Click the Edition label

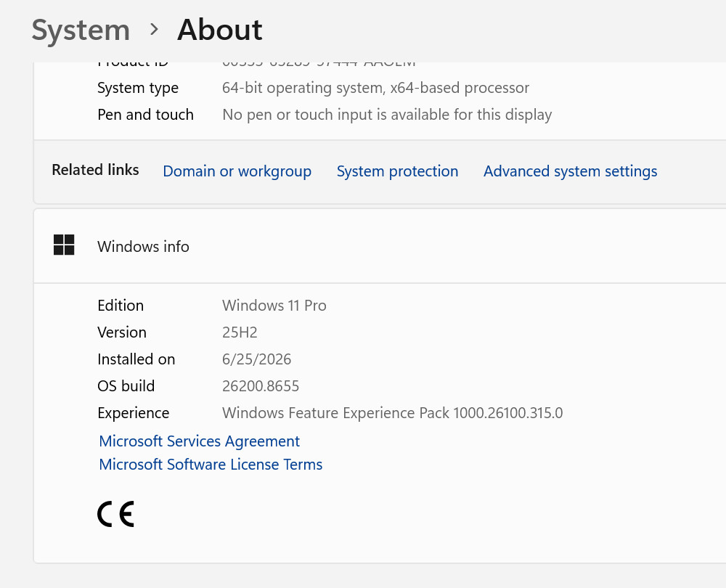coord(121,306)
